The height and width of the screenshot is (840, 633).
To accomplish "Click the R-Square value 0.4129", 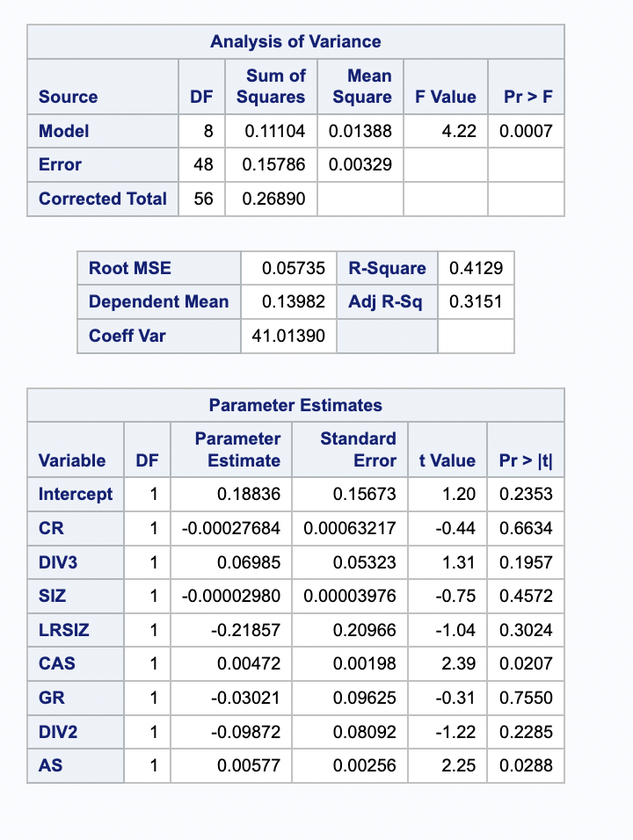I will click(x=476, y=268).
